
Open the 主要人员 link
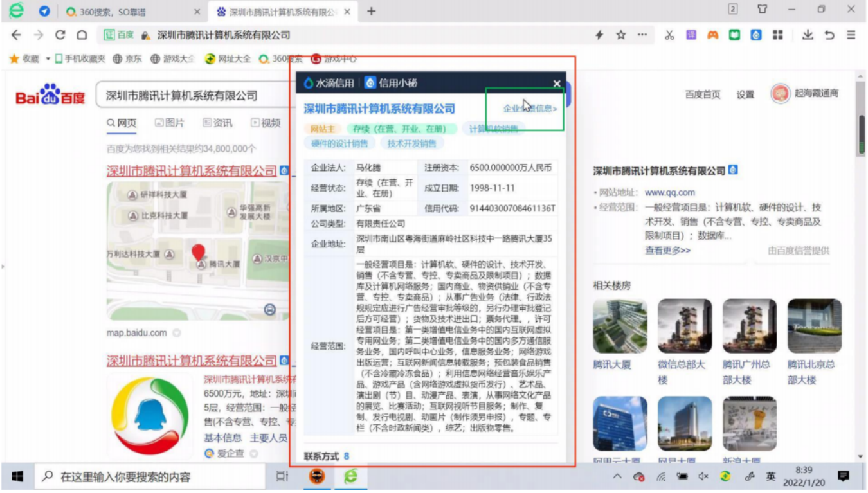click(x=269, y=438)
